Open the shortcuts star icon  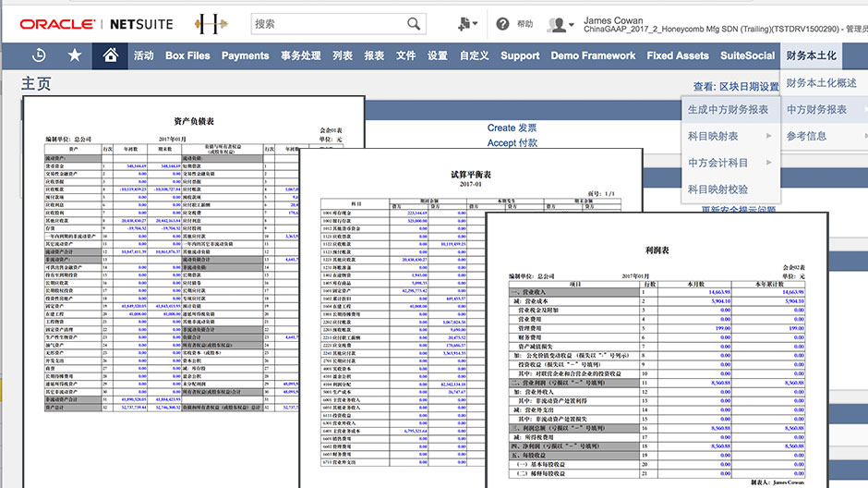pos(75,55)
